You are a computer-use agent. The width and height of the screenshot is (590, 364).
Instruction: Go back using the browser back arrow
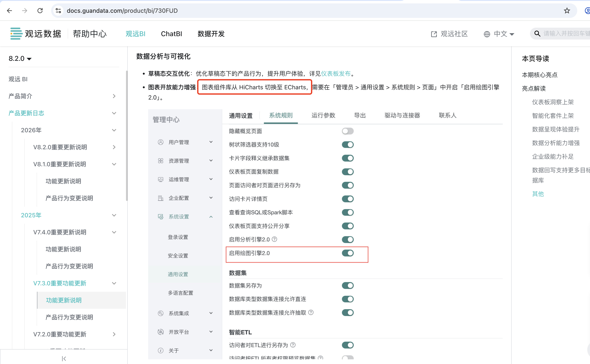(x=9, y=11)
